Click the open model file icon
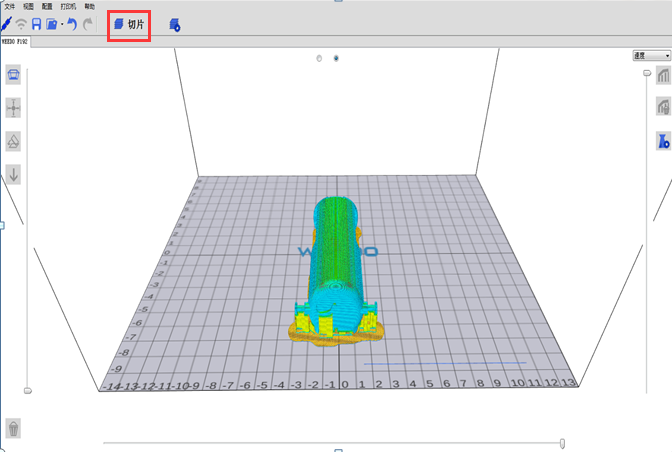The width and height of the screenshot is (672, 452). point(51,24)
